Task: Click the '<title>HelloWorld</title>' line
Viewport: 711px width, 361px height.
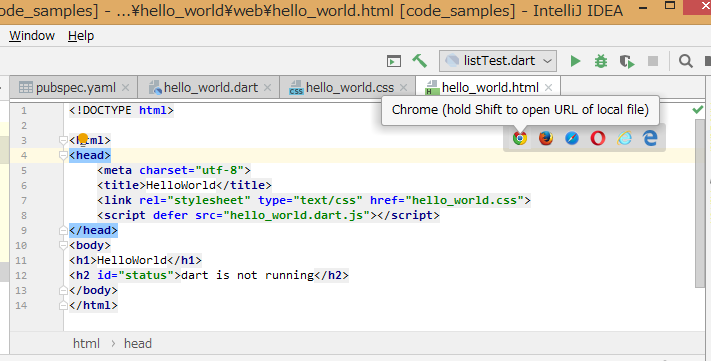Action: [184, 185]
